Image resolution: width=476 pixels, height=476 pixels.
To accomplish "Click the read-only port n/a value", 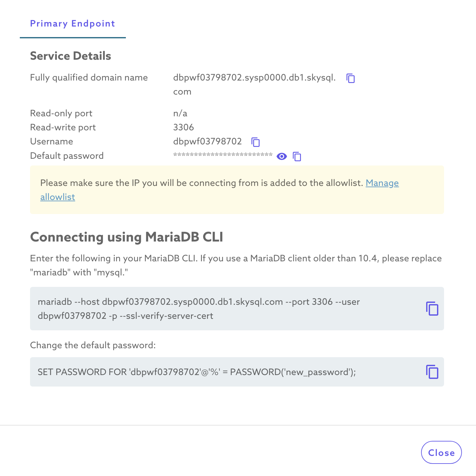I will [x=180, y=113].
